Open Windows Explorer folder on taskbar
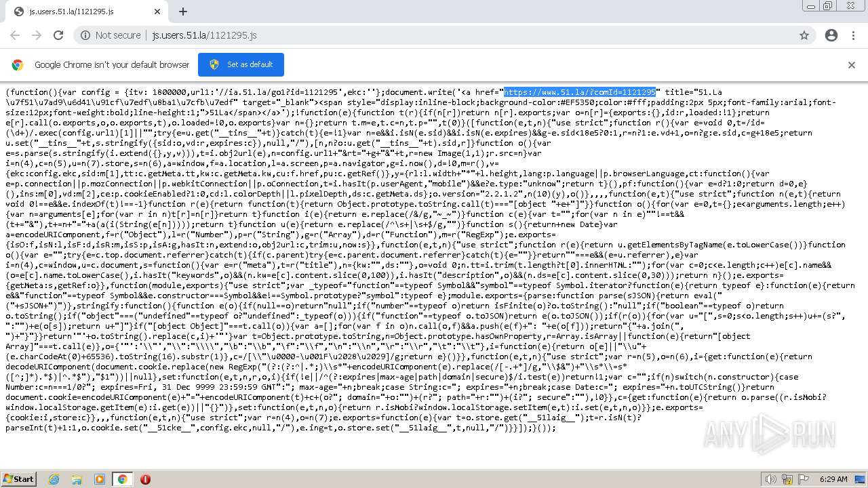The height and width of the screenshot is (488, 868). click(x=77, y=479)
